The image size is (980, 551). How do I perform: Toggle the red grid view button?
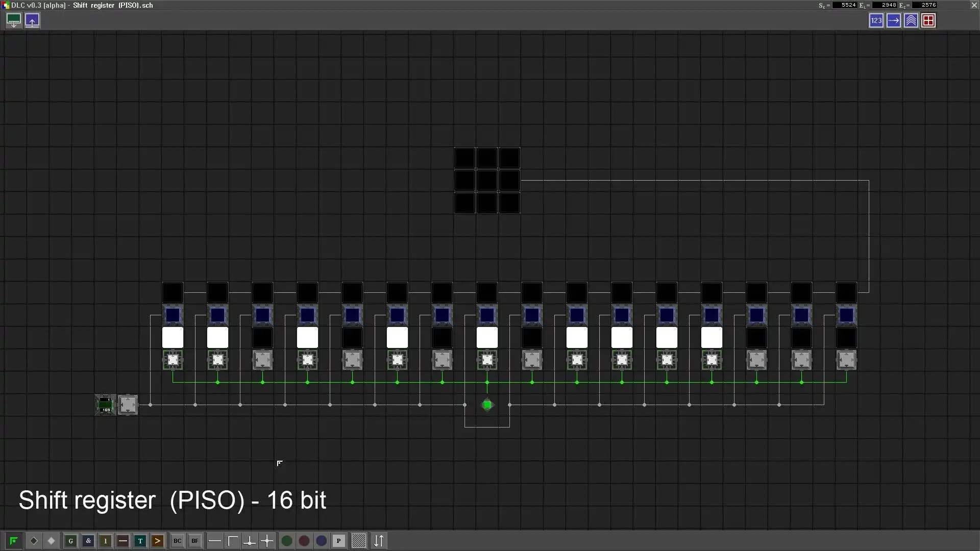928,20
